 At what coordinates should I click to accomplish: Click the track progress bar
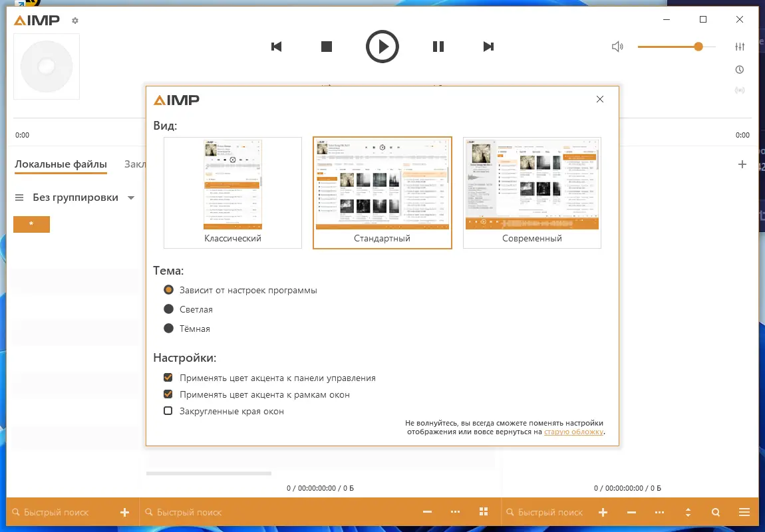click(x=382, y=118)
